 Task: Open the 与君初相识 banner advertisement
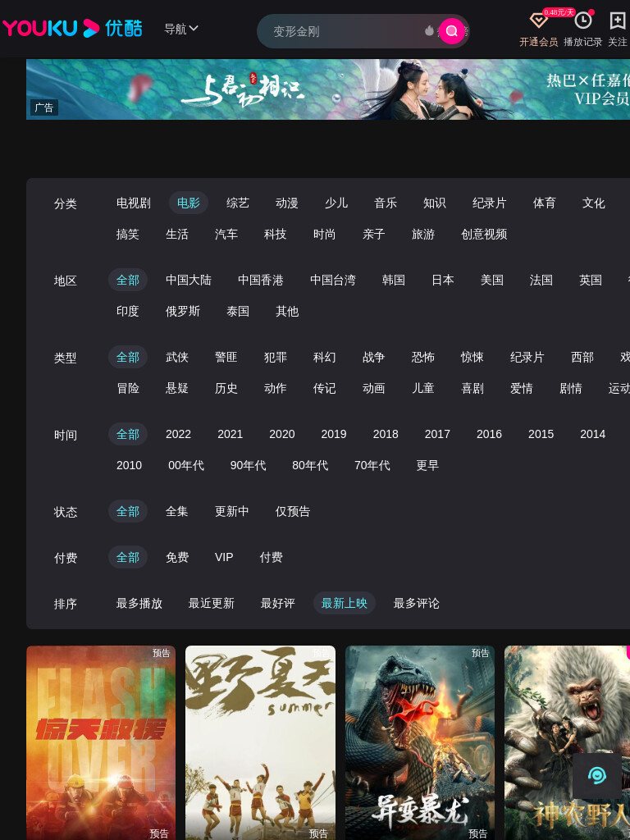328,89
